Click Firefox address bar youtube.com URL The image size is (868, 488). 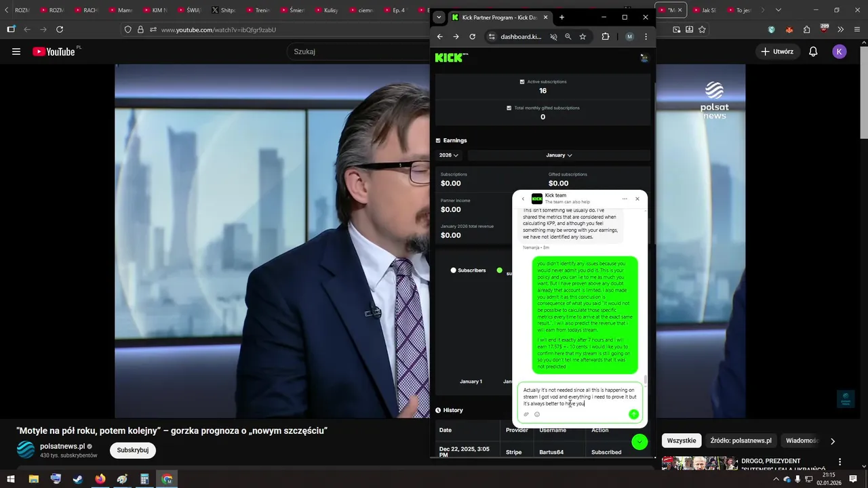point(218,30)
